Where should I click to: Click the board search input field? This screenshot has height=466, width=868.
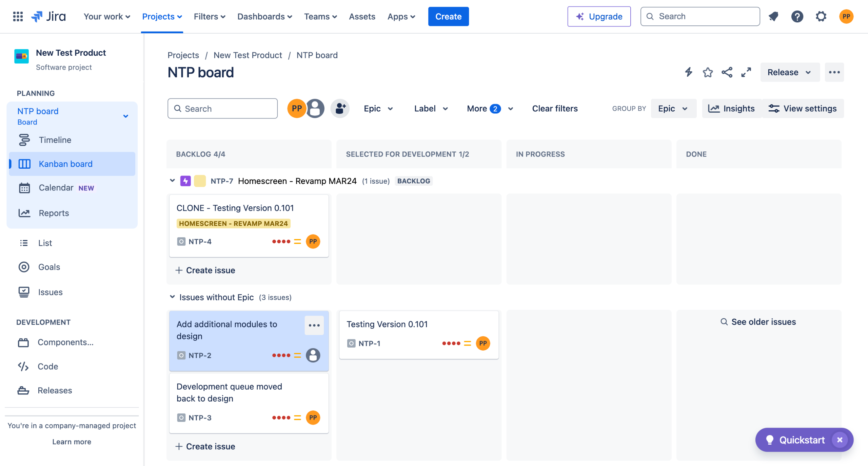[222, 109]
